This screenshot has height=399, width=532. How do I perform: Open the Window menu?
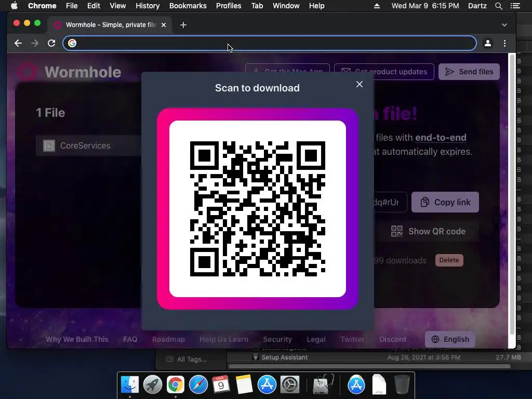pyautogui.click(x=286, y=6)
